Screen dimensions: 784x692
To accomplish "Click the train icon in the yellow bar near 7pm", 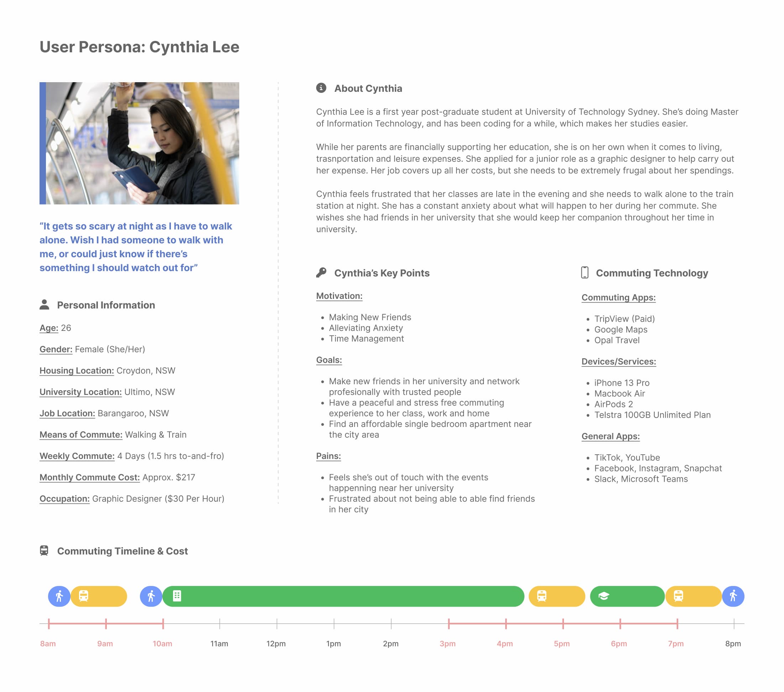I will point(678,596).
